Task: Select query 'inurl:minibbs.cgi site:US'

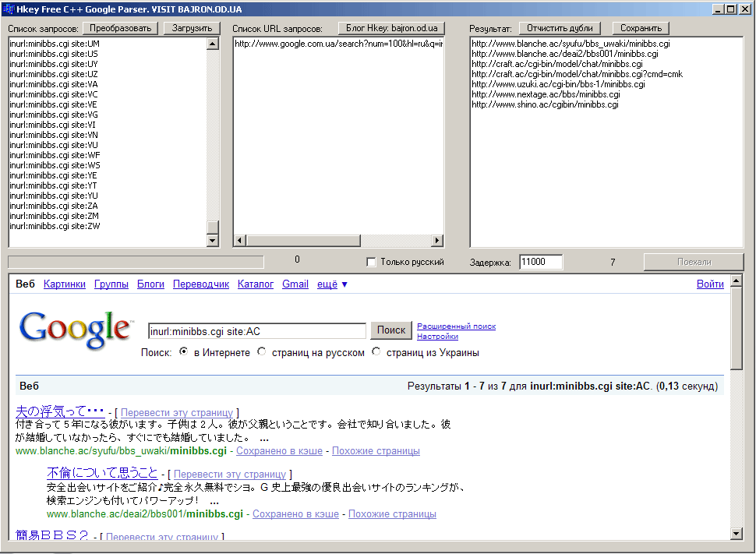Action: 54,54
